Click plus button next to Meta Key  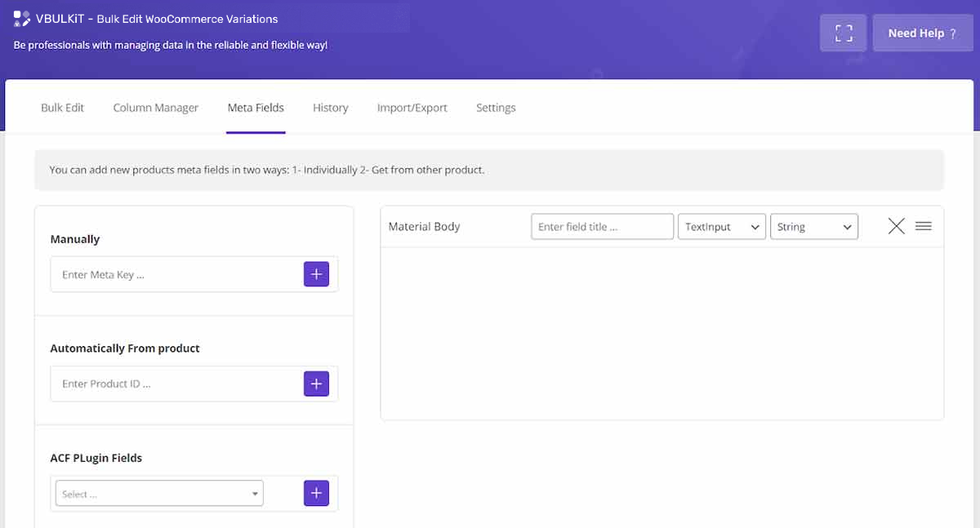click(316, 274)
